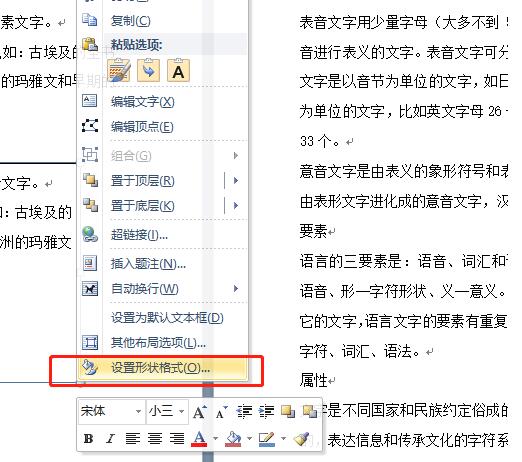Click the More Layout Options icon

(90, 342)
